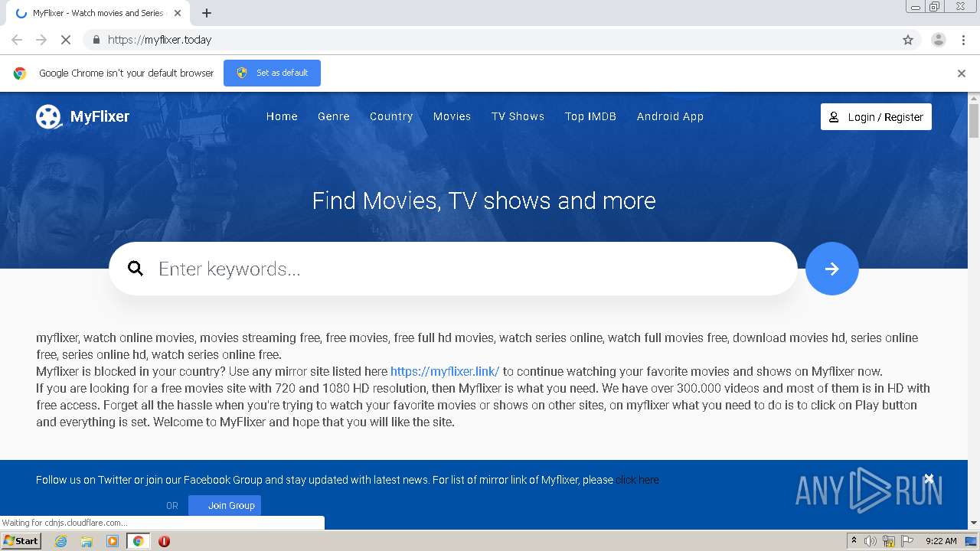Show hidden system tray icons
This screenshot has width=980, height=551.
(x=854, y=540)
